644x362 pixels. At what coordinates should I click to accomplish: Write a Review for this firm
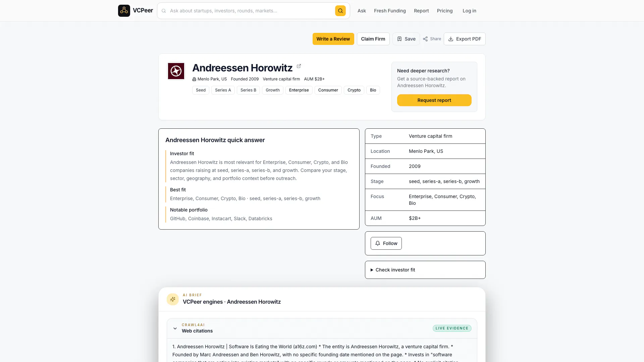pos(333,39)
